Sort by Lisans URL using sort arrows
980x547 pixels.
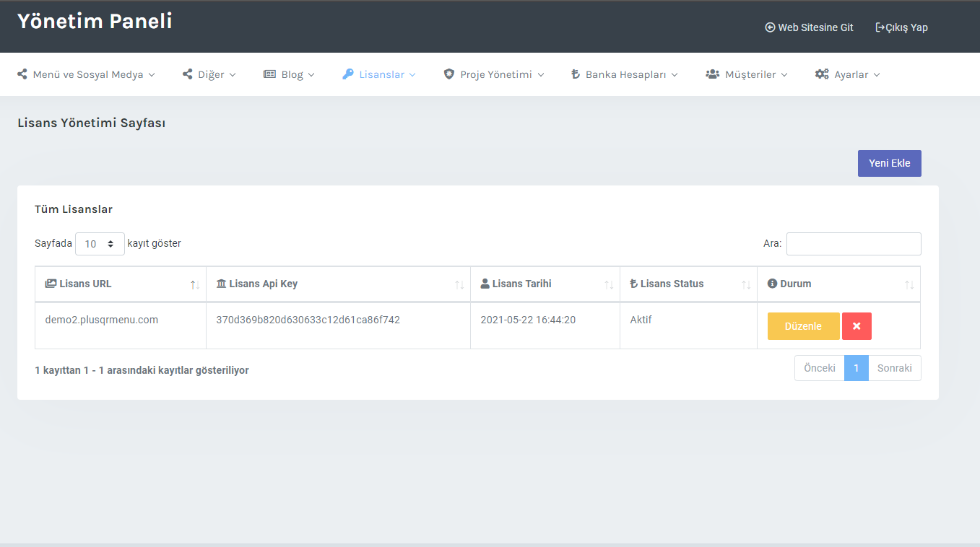pos(195,285)
